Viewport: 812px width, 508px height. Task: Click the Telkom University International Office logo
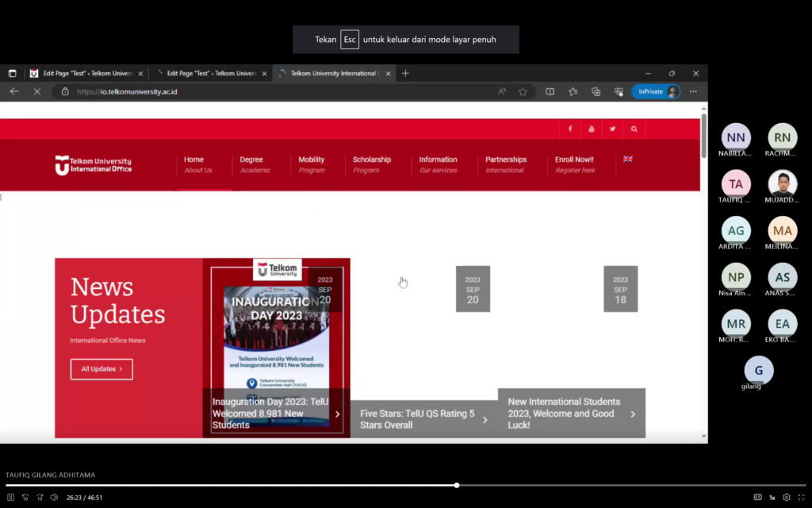coord(94,165)
